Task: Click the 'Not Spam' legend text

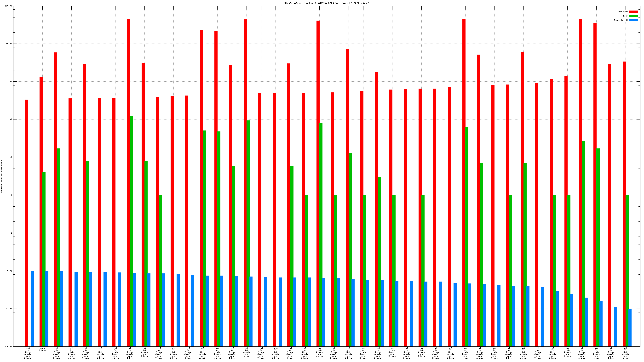Action: pyautogui.click(x=623, y=11)
